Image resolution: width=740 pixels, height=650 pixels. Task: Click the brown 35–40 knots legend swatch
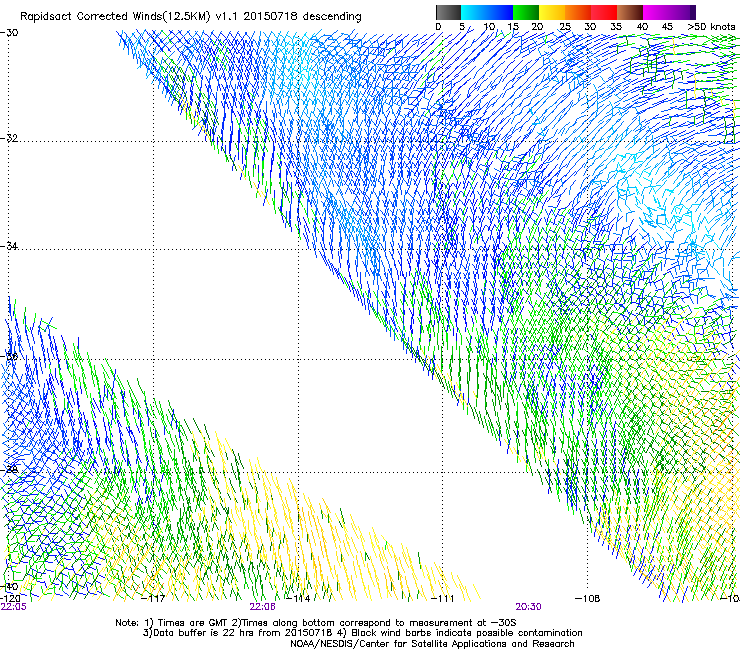630,12
